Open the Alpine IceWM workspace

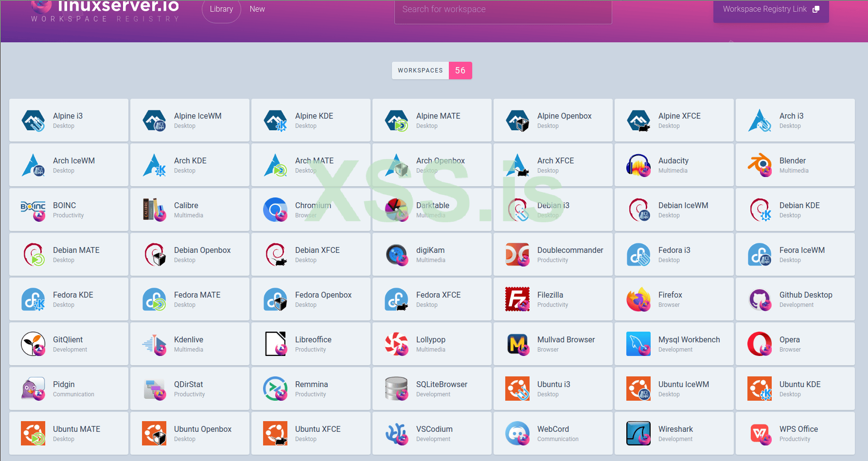[x=190, y=121]
